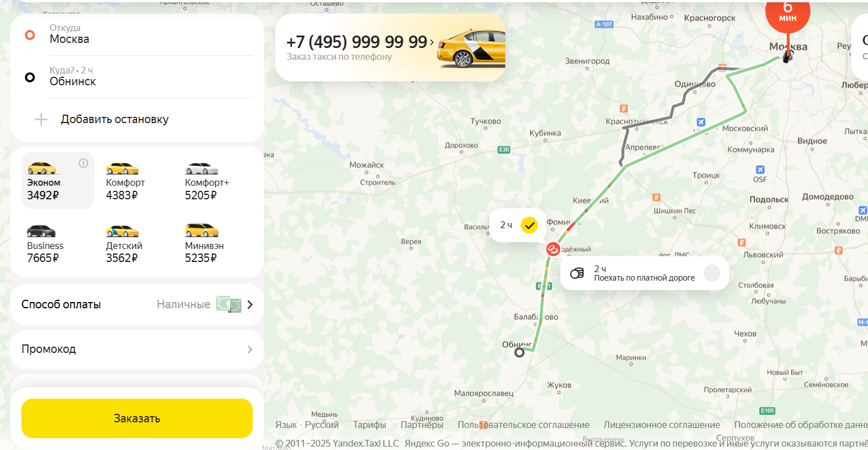The width and height of the screenshot is (868, 450).
Task: Edit the Куда destination field Обнинск
Action: (151, 76)
